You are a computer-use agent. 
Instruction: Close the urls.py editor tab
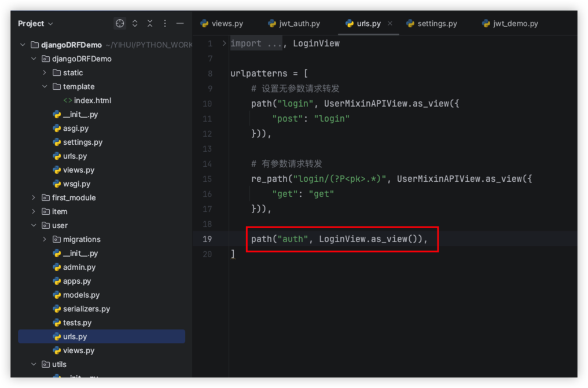[x=390, y=24]
